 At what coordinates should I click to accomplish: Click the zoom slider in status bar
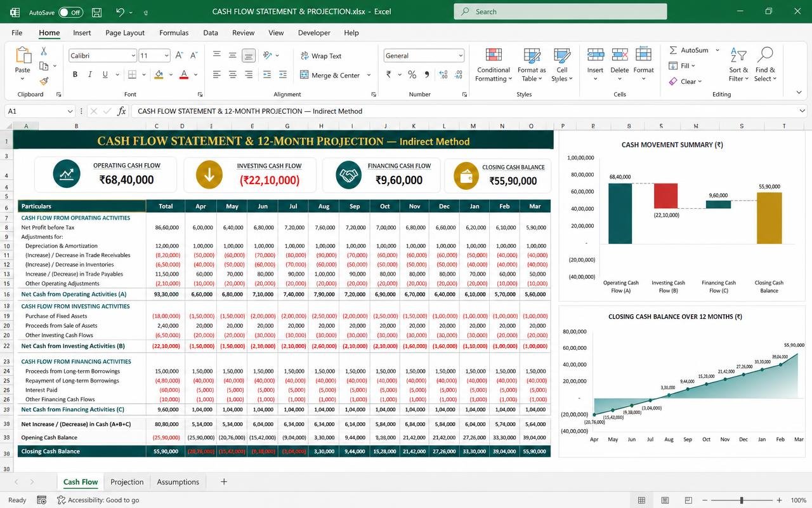click(742, 500)
